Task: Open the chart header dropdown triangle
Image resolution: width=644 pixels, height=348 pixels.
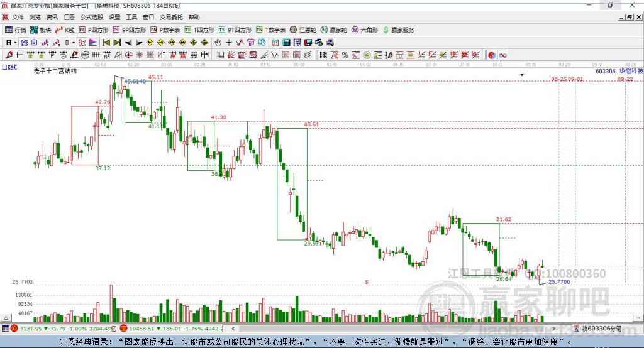Action: 522,75
